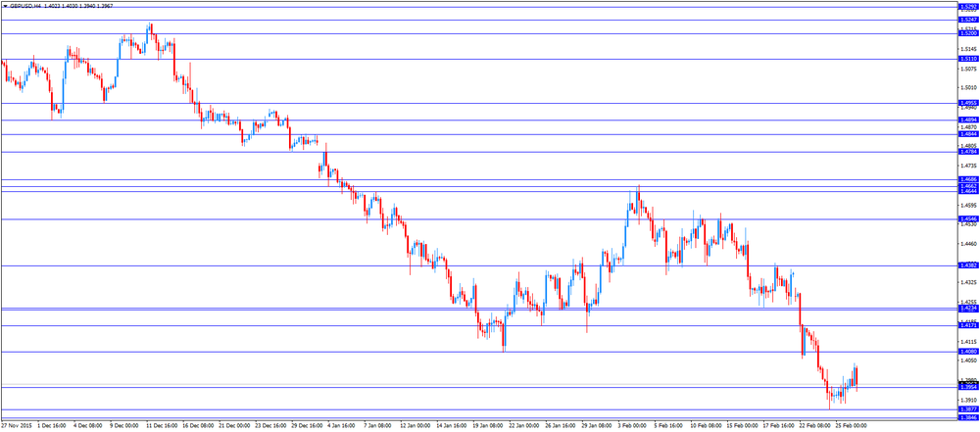Click the 22 Jan 00:00 time label

[x=525, y=426]
